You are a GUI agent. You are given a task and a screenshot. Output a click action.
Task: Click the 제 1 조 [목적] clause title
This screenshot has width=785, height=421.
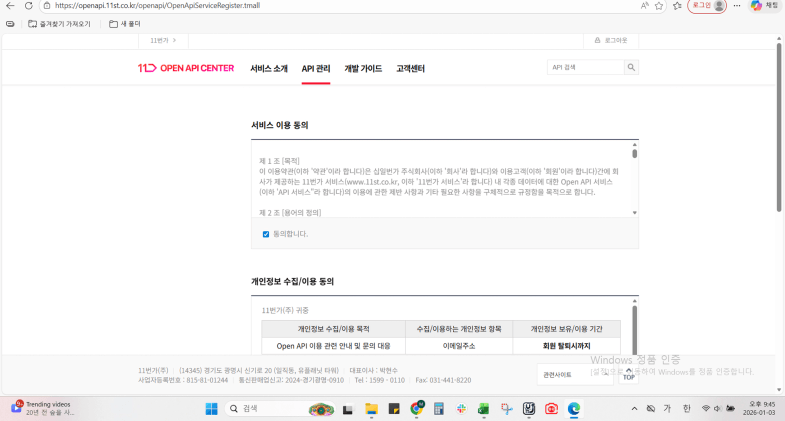279,161
